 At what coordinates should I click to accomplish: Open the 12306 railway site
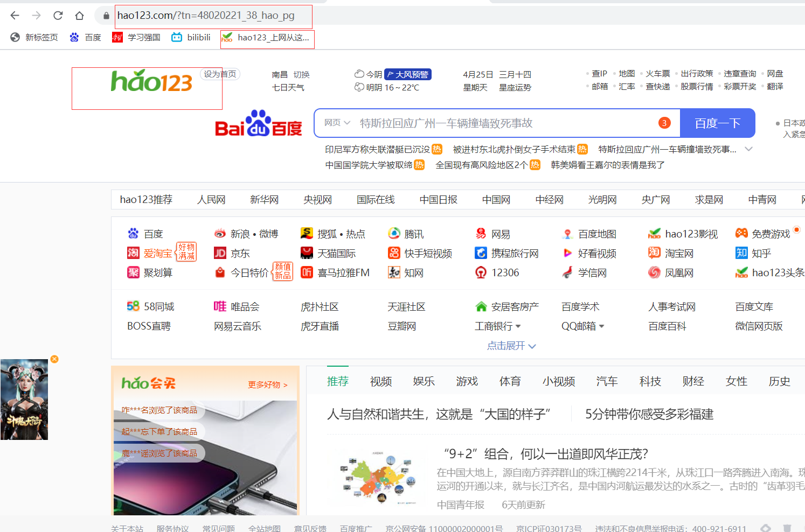click(497, 272)
